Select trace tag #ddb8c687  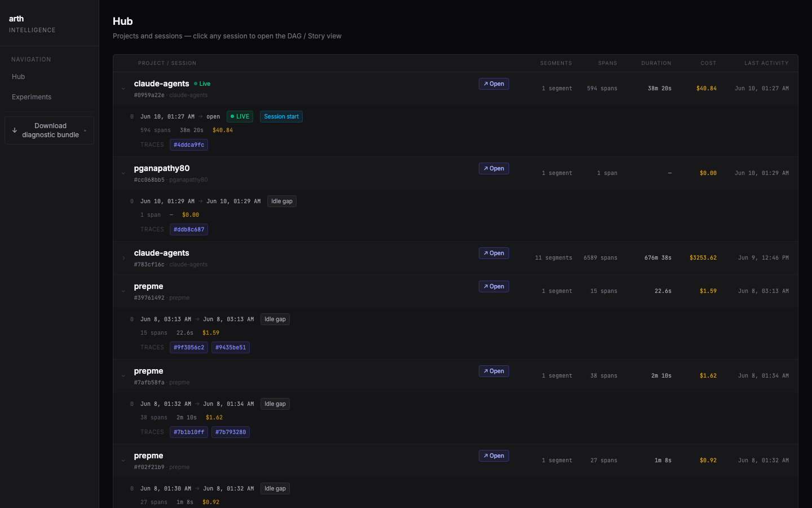coord(189,230)
